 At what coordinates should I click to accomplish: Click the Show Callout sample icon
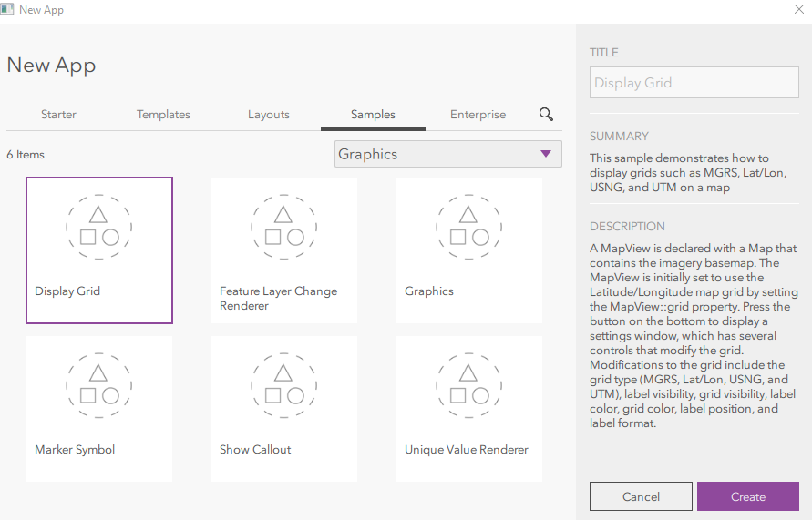(x=283, y=385)
